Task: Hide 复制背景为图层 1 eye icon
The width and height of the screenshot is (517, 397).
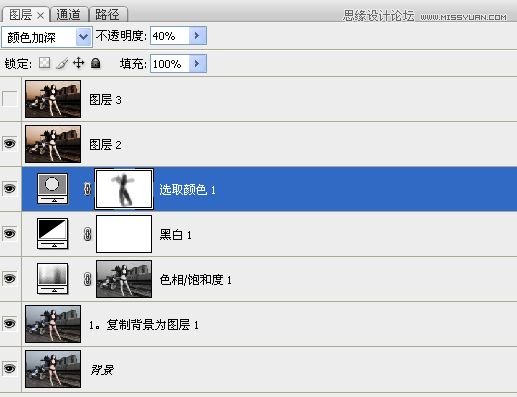Action: 9,324
